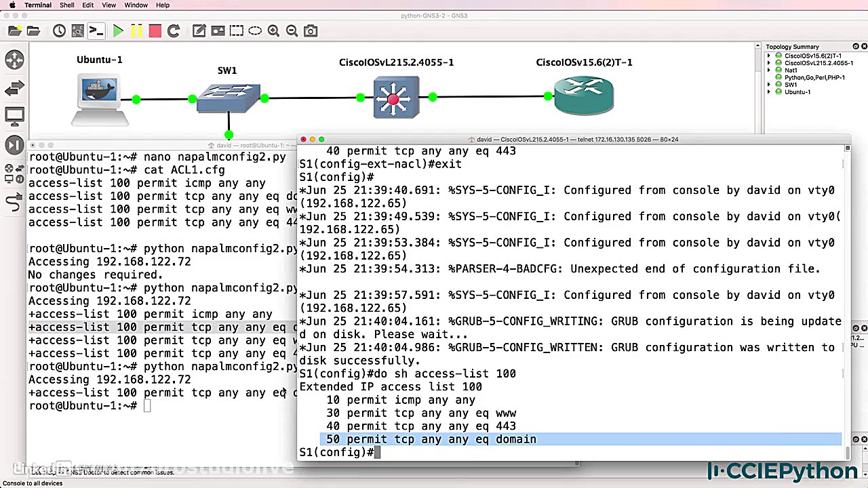Select the SW1 switch on canvas
This screenshot has width=868, height=488.
(x=229, y=99)
